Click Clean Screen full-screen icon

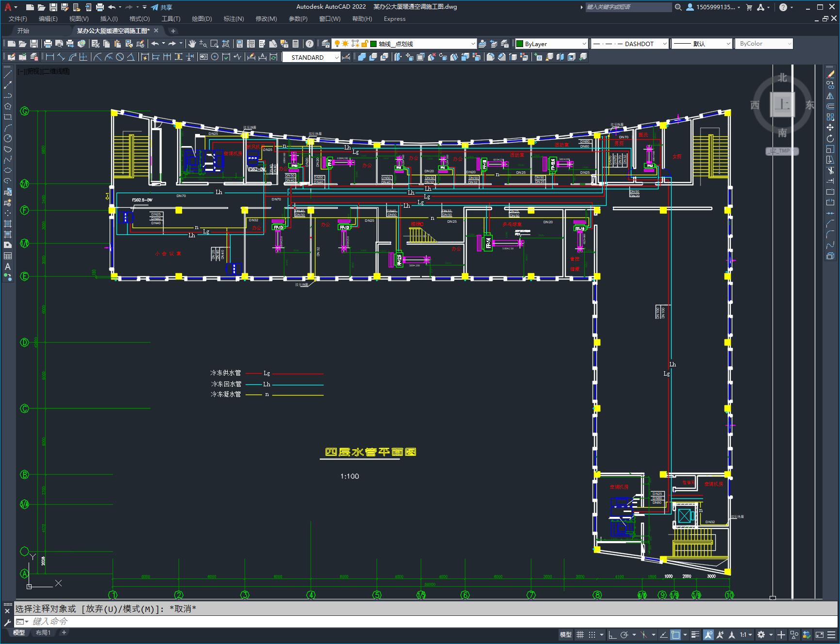819,634
